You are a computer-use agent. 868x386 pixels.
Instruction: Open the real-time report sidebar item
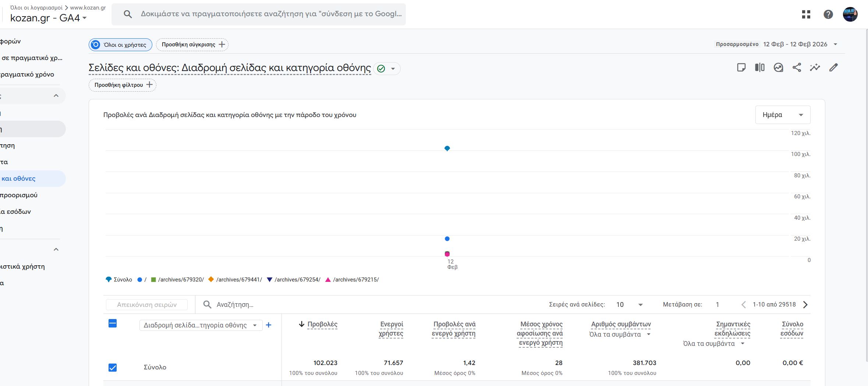(x=27, y=74)
